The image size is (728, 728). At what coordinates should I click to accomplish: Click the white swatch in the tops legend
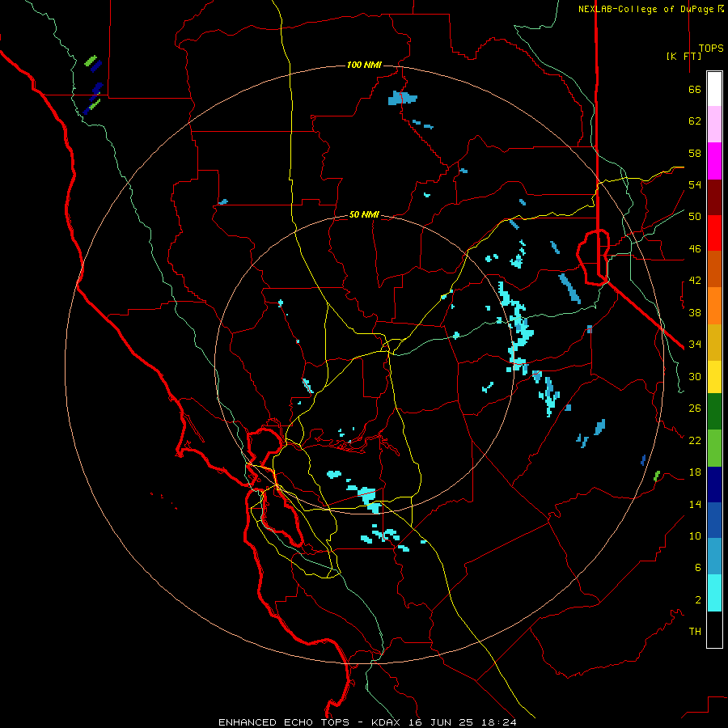point(714,89)
